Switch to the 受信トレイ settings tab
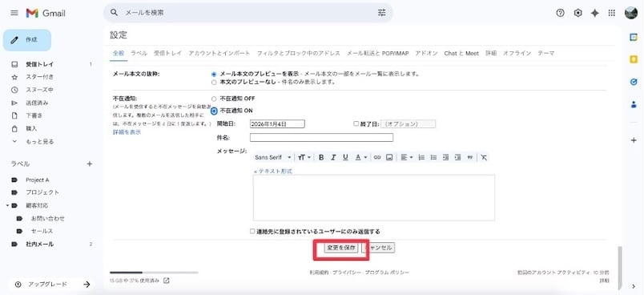The height and width of the screenshot is (295, 644). 167,54
